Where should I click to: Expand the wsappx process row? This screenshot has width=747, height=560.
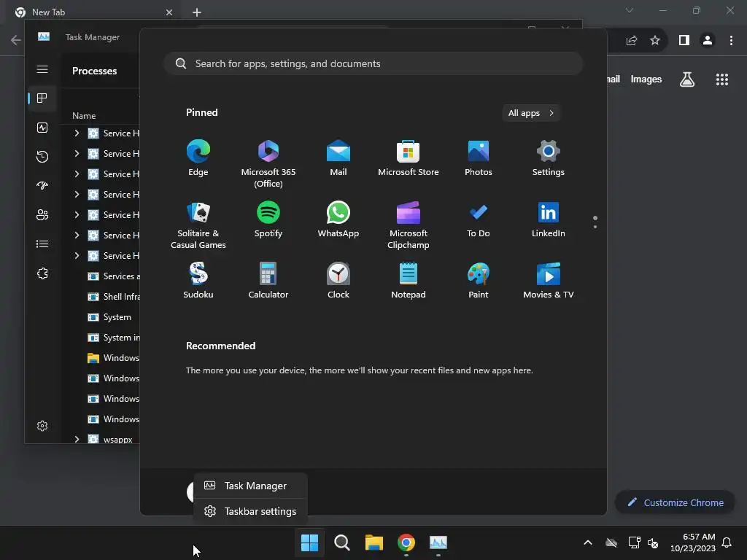tap(77, 439)
